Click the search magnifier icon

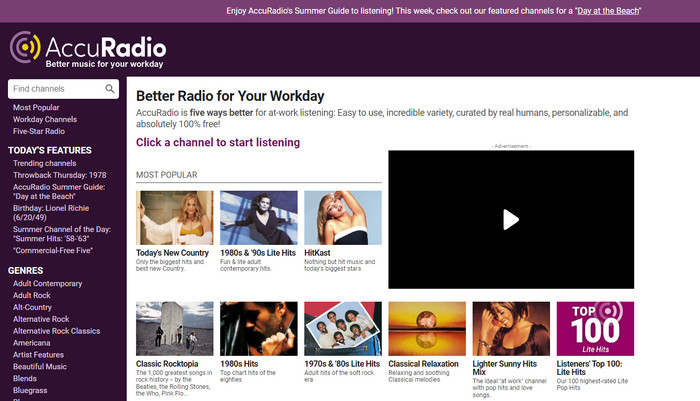tap(110, 89)
